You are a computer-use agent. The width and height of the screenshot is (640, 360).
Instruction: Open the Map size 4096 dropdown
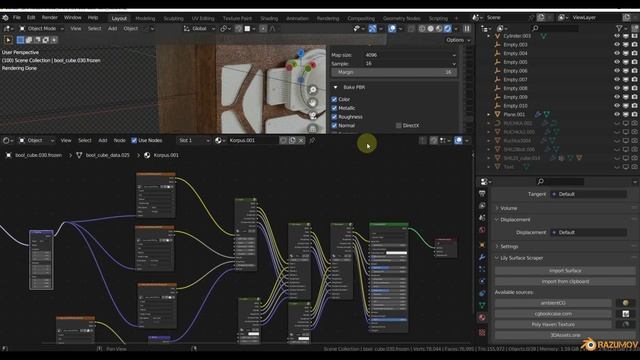coord(410,55)
